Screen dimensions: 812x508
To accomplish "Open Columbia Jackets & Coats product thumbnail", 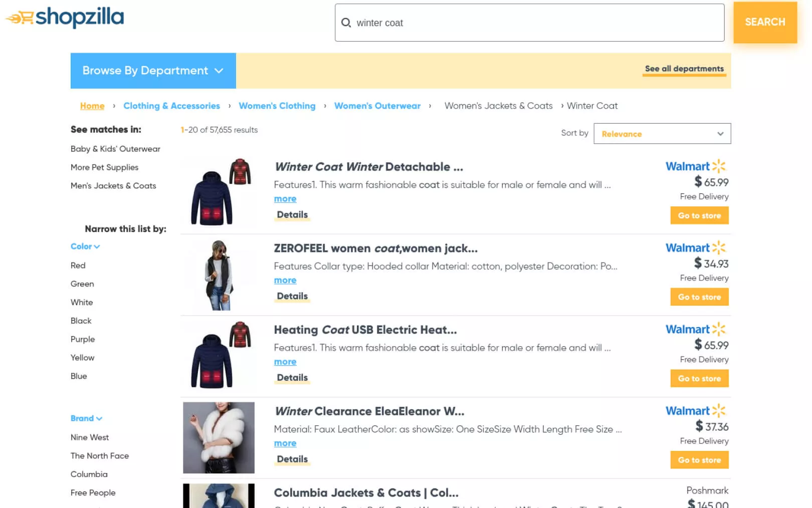I will point(219,496).
